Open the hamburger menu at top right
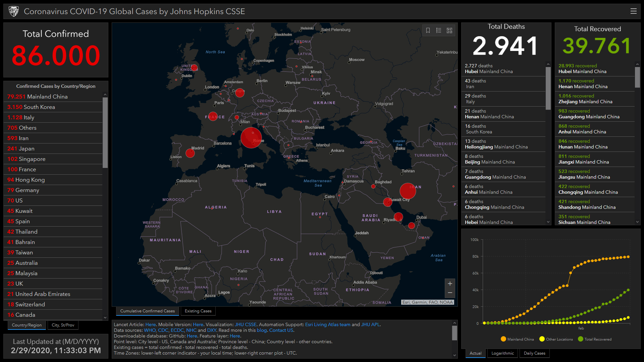The image size is (644, 362). [x=633, y=11]
